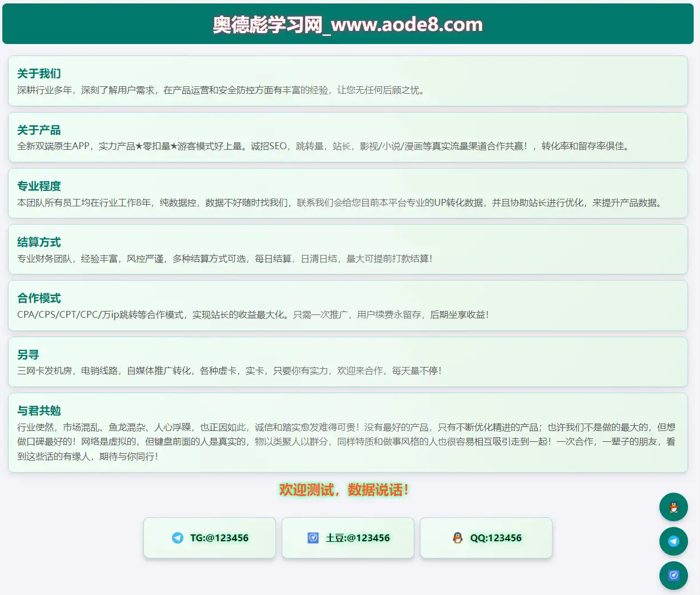Click the 专业程度 heading
The height and width of the screenshot is (595, 700).
(39, 186)
